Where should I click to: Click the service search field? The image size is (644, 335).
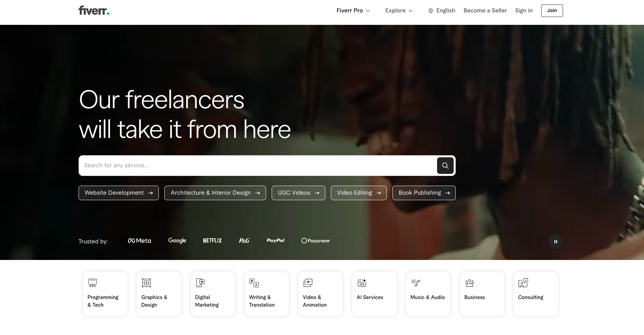pyautogui.click(x=242, y=166)
